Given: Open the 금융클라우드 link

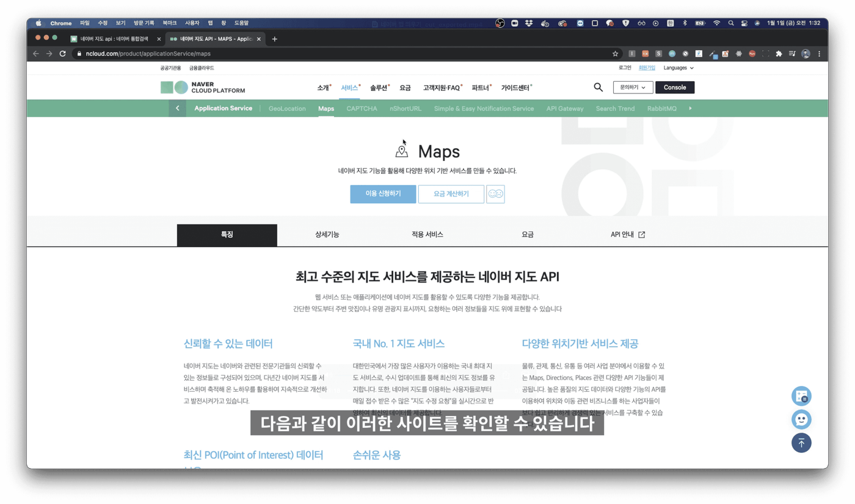Looking at the screenshot, I should click(202, 68).
